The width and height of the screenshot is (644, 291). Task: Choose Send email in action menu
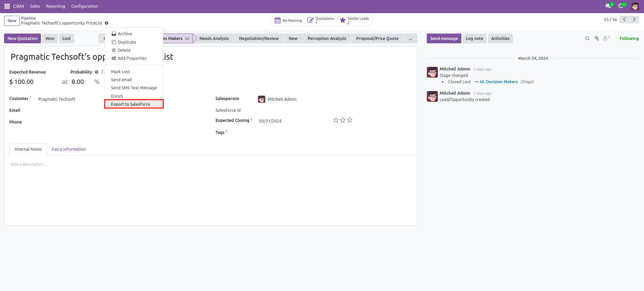tap(134, 80)
